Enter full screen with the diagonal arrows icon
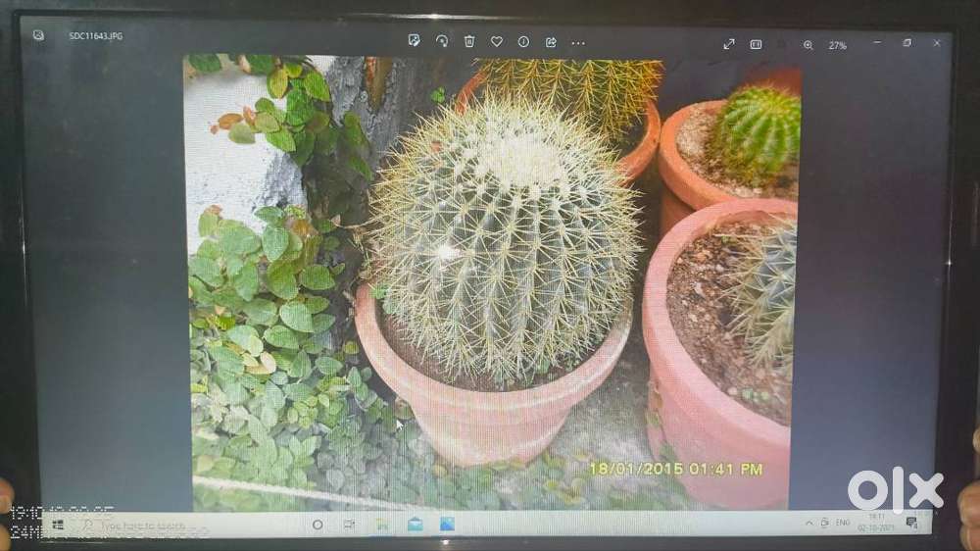The image size is (980, 551). point(729,44)
